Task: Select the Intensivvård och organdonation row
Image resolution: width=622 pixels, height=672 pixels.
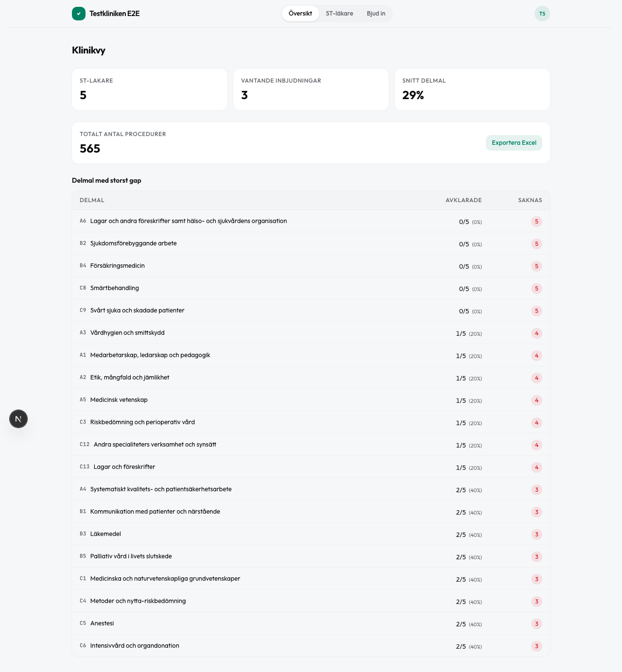Action: 135,646
